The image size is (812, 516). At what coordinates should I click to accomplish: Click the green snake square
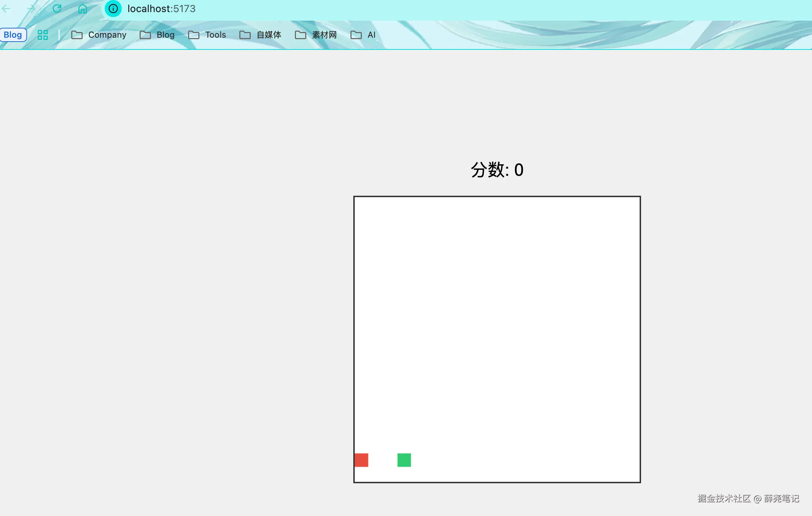(404, 460)
